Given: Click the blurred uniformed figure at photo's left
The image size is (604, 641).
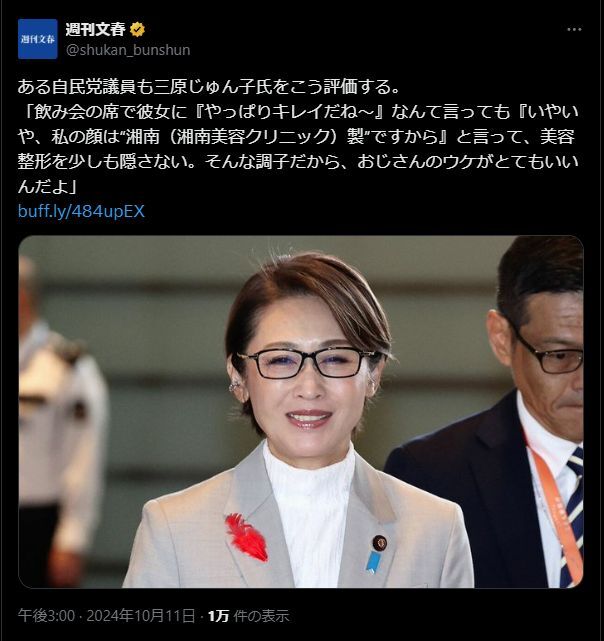Looking at the screenshot, I should tap(61, 421).
